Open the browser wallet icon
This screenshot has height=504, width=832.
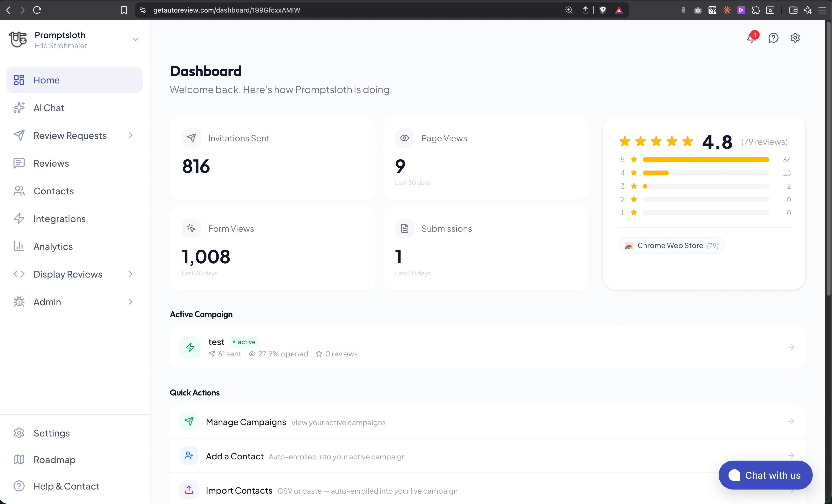coord(793,10)
